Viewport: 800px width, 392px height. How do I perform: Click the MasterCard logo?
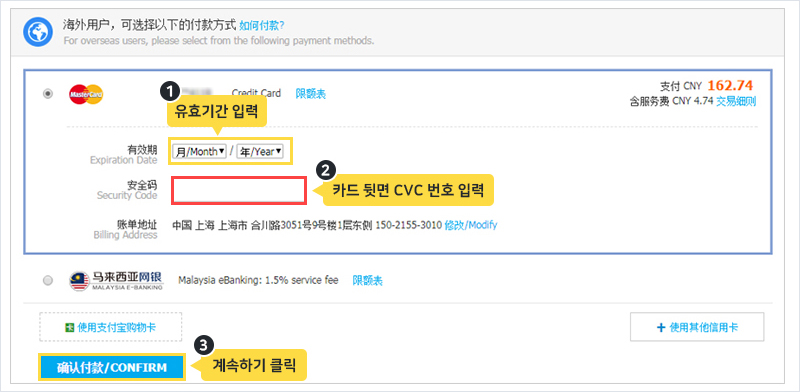[86, 94]
